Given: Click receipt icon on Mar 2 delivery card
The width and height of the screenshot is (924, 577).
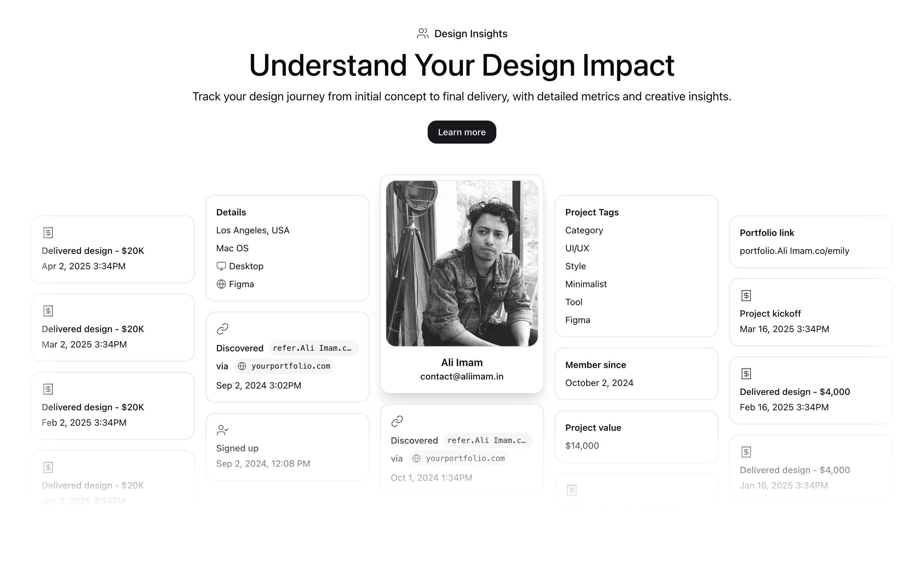Looking at the screenshot, I should tap(48, 311).
